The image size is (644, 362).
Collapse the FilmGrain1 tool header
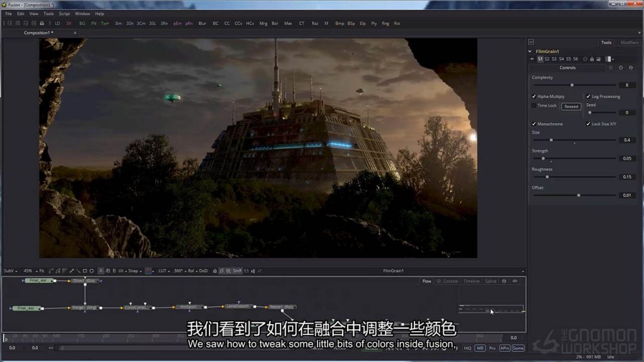(530, 52)
